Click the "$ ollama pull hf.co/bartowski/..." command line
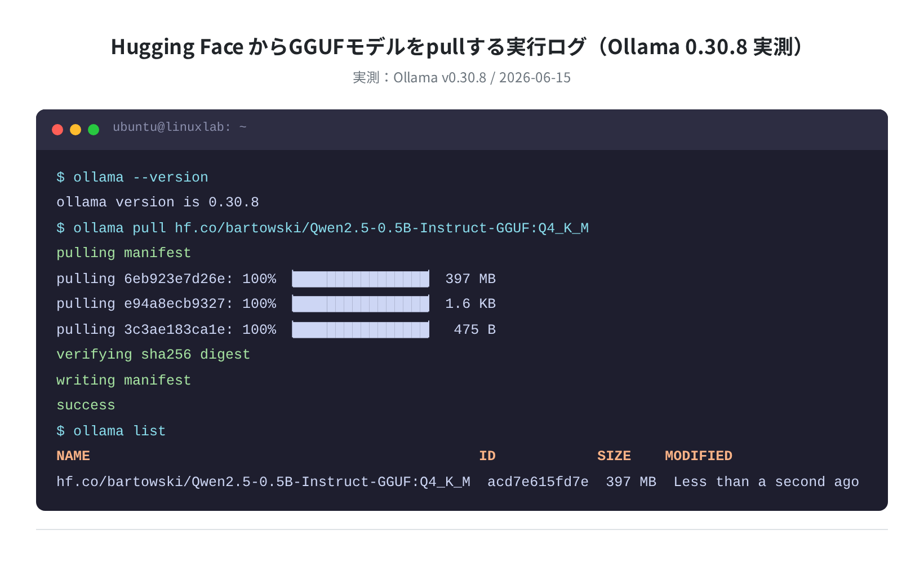The image size is (924, 565). tap(323, 228)
